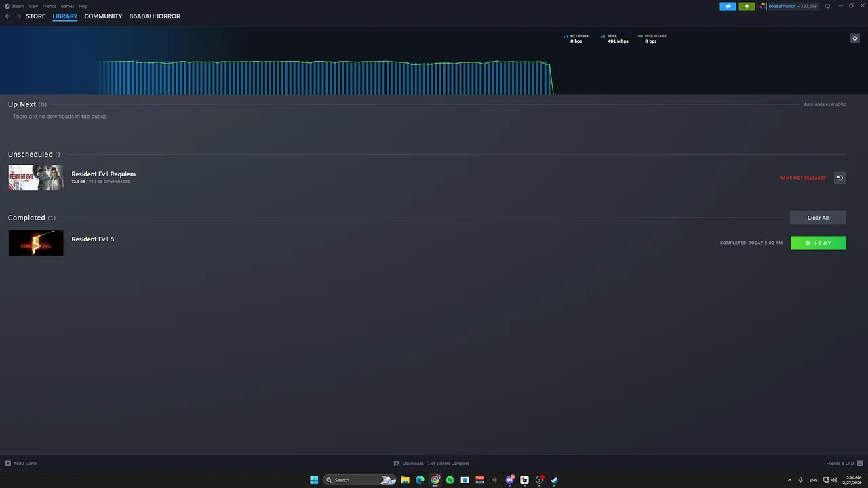This screenshot has width=868, height=488.
Task: Click the Resident Evil Requiem title
Action: coord(104,174)
